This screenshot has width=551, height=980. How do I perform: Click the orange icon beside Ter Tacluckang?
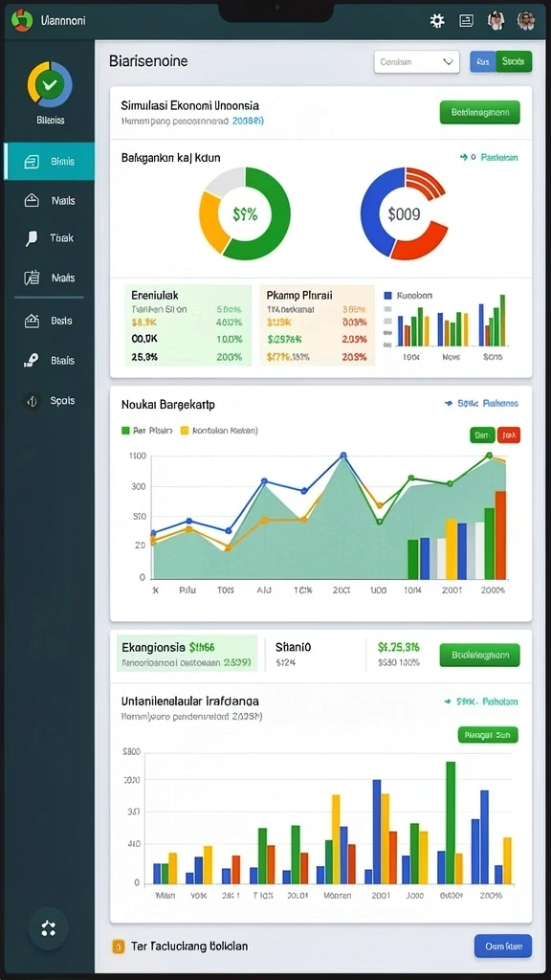[118, 947]
